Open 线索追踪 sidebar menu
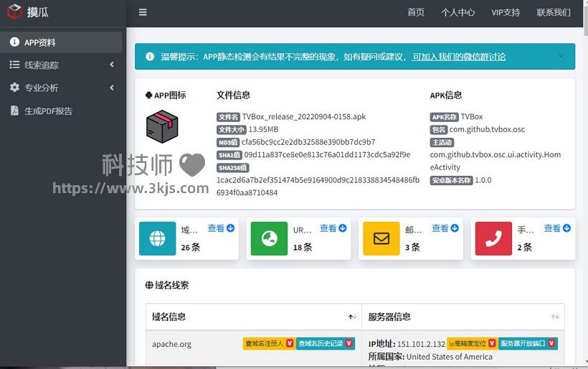588x369 pixels. (61, 65)
